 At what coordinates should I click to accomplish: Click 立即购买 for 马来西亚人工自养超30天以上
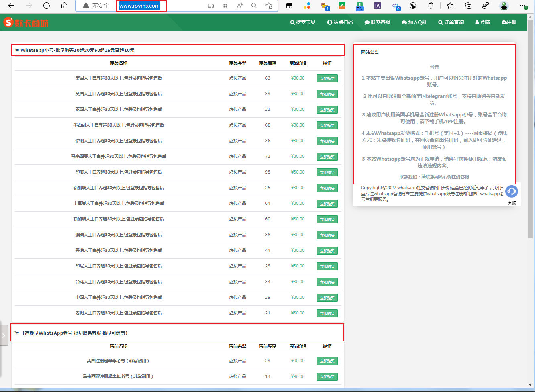327,157
